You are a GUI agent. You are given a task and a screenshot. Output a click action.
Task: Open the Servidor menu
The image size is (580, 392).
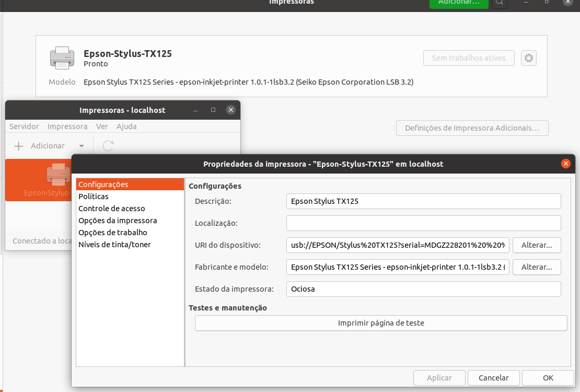click(x=24, y=126)
